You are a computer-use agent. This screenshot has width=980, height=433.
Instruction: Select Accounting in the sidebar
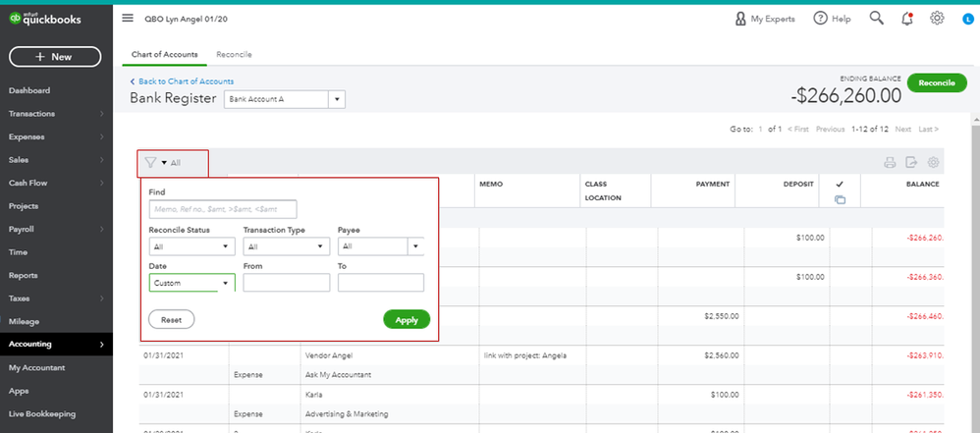point(56,345)
